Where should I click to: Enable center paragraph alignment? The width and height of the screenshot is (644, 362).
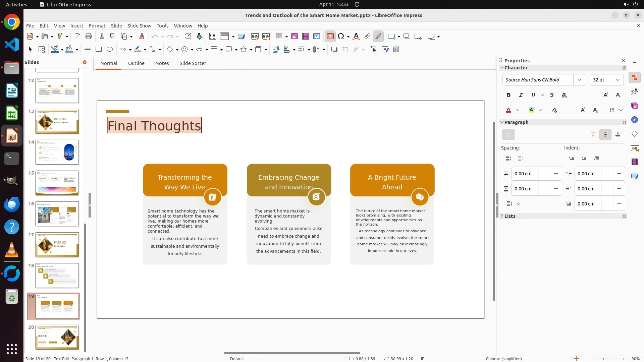coord(521,135)
